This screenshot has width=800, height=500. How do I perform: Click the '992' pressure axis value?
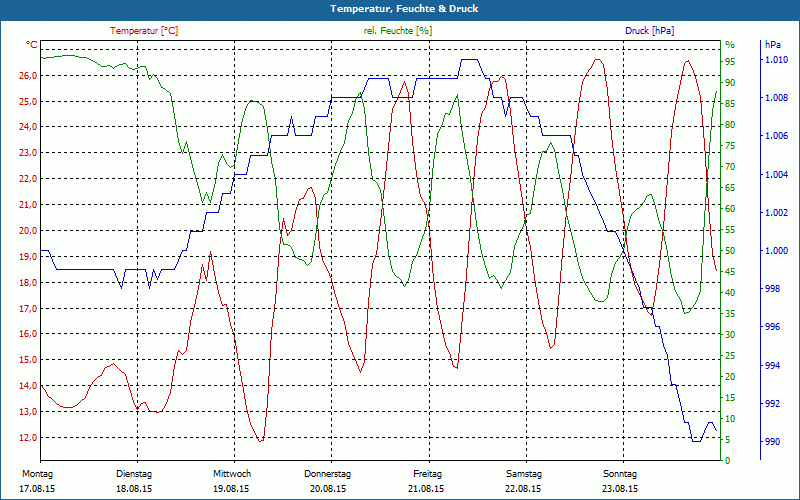[772, 404]
